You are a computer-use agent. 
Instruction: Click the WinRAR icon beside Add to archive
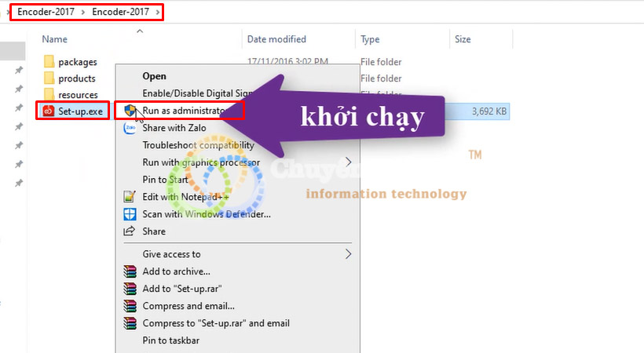tap(130, 271)
